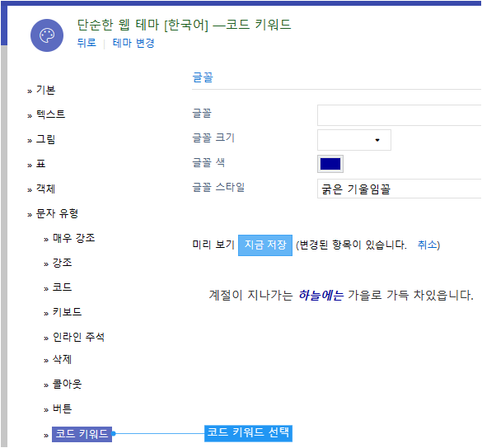Image resolution: width=482 pixels, height=448 pixels.
Task: Click the palette theme icon
Action: (x=47, y=35)
